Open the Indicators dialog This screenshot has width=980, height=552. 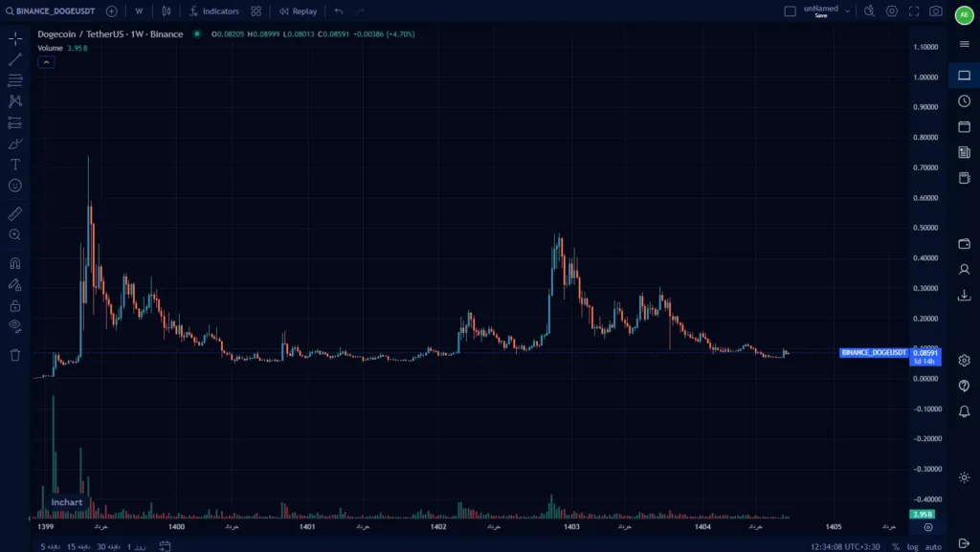[214, 11]
